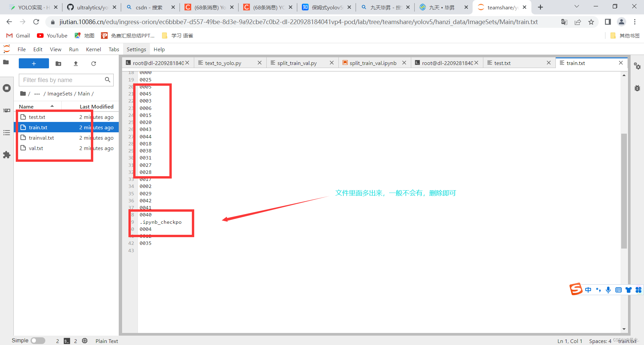Open the Gmail bookmark
Image resolution: width=644 pixels, height=345 pixels.
(x=18, y=36)
